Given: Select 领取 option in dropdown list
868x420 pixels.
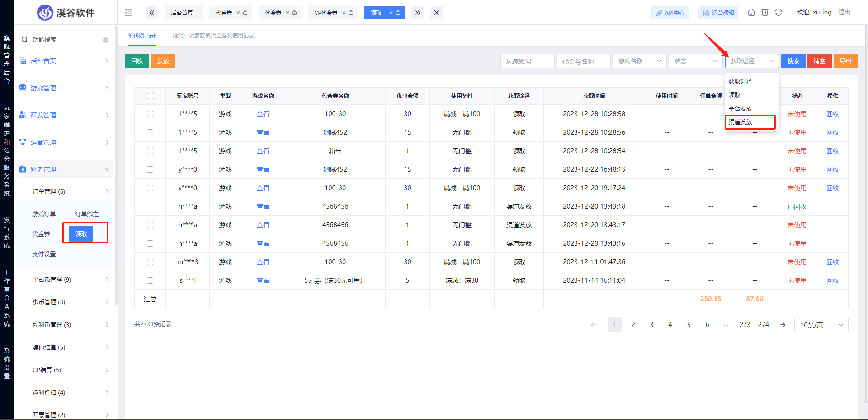Looking at the screenshot, I should [752, 95].
